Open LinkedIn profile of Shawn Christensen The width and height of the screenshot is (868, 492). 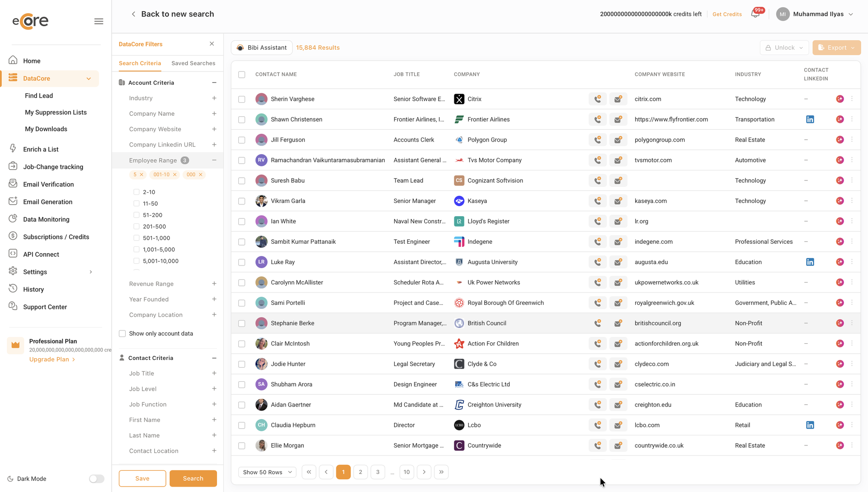[x=810, y=119]
